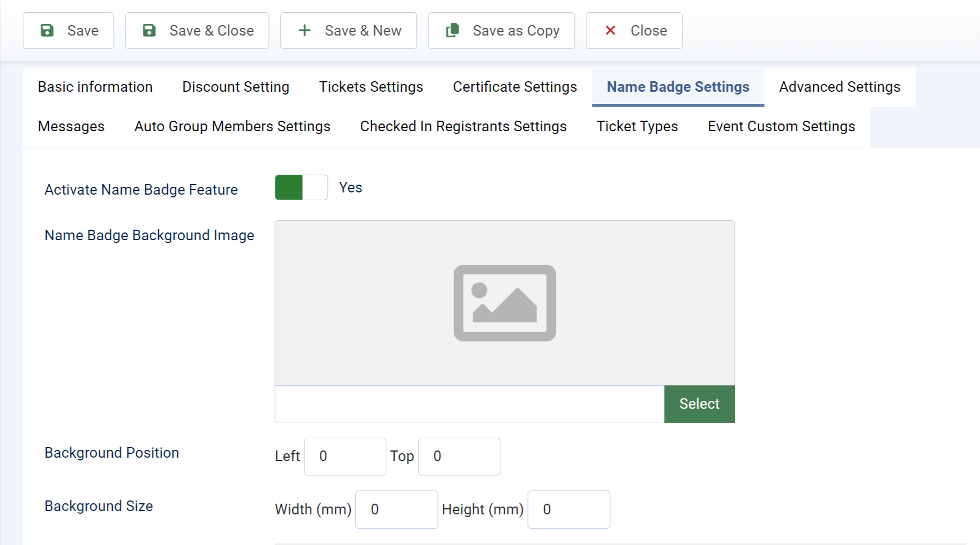
Task: Click the Save button label
Action: [x=83, y=31]
